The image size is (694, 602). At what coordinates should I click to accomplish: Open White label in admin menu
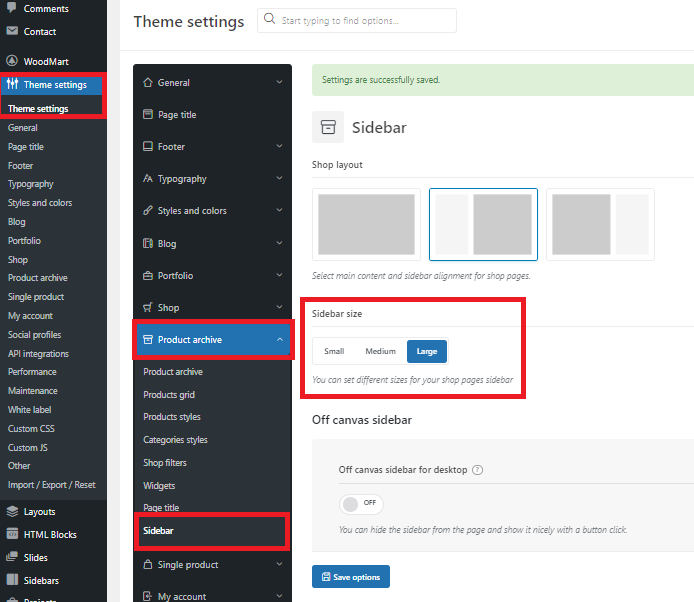coord(30,410)
